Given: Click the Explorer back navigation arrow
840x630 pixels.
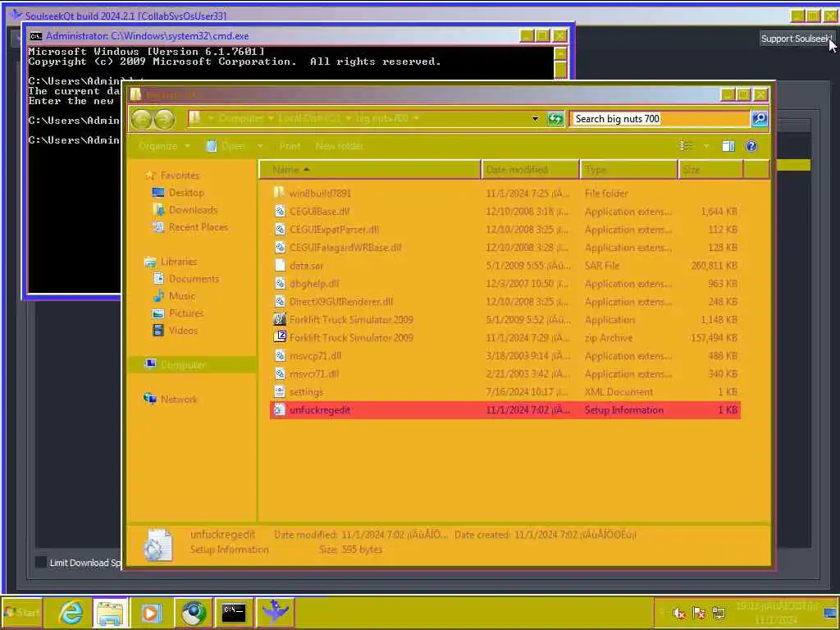Looking at the screenshot, I should click(x=142, y=119).
